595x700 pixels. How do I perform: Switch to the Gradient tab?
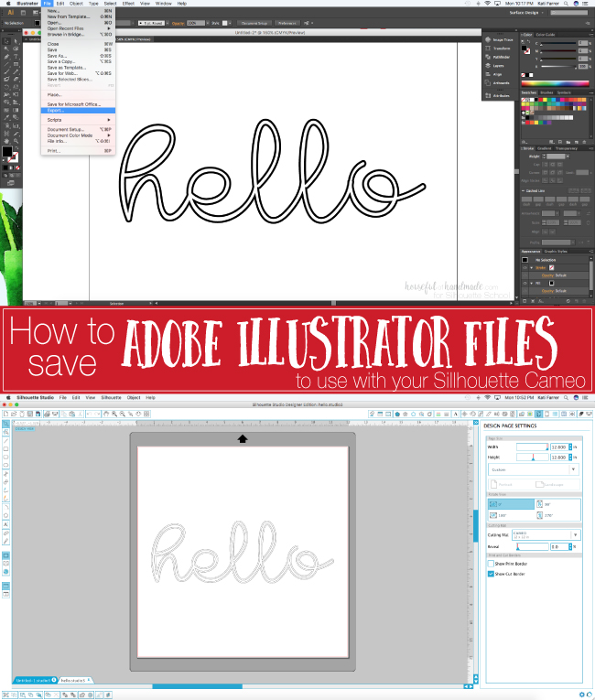[x=544, y=148]
